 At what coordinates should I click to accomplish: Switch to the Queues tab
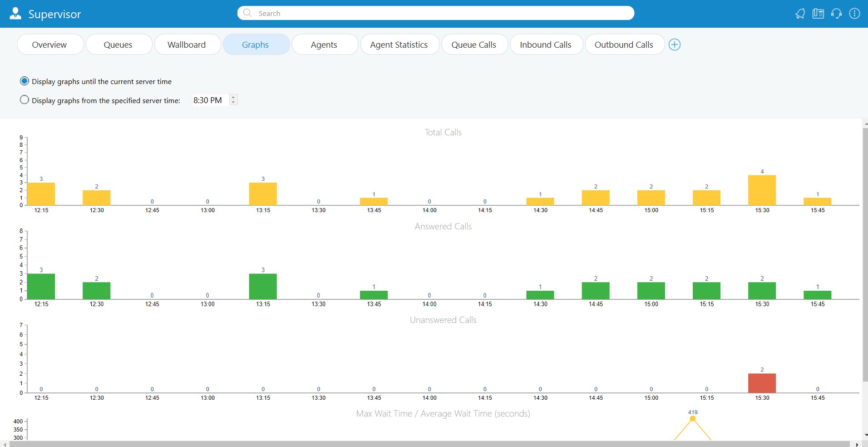(118, 45)
